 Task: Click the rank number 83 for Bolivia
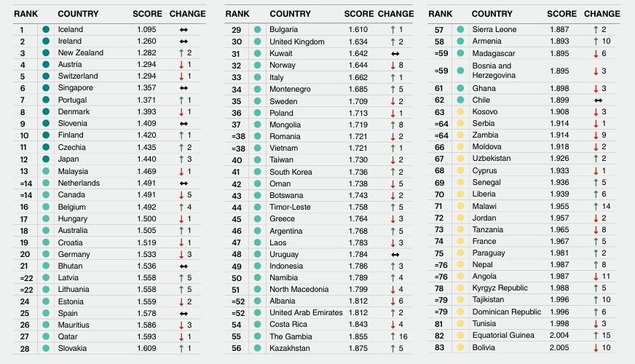[438, 348]
